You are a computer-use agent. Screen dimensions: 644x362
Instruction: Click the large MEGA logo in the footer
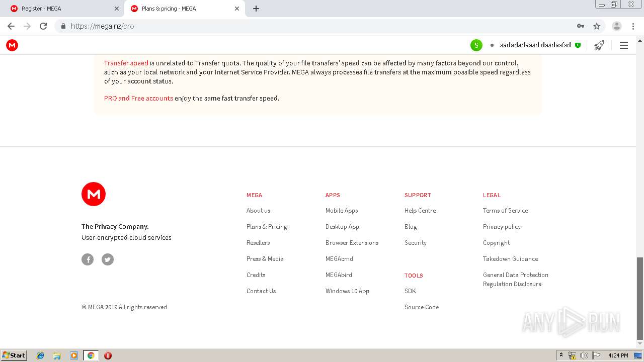pos(94,194)
